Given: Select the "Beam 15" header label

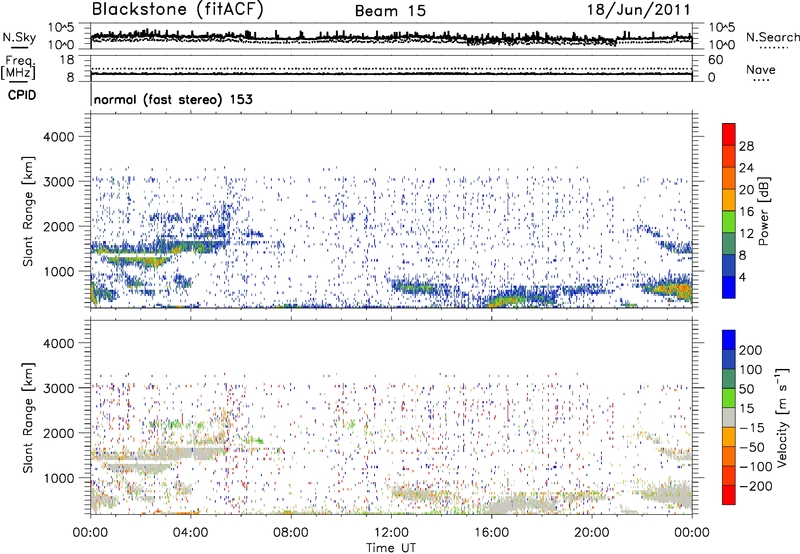Looking at the screenshot, I should [390, 11].
